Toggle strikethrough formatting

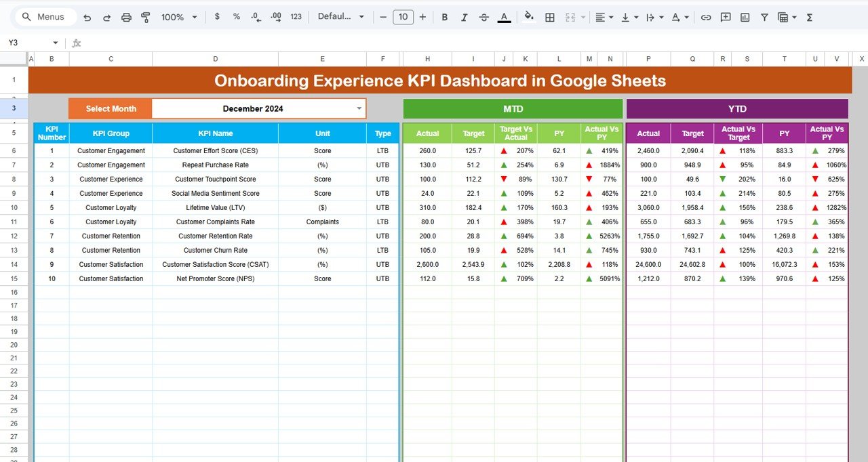coord(484,17)
